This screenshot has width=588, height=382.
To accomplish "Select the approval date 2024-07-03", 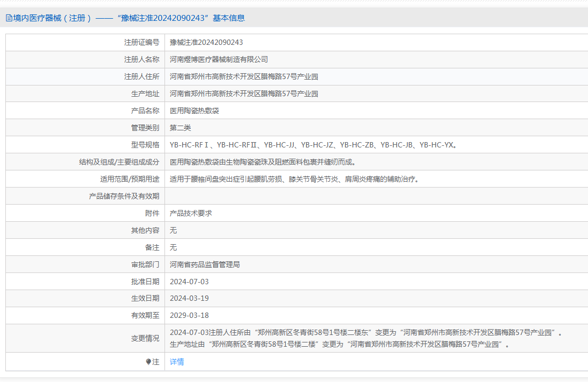I will (x=190, y=282).
